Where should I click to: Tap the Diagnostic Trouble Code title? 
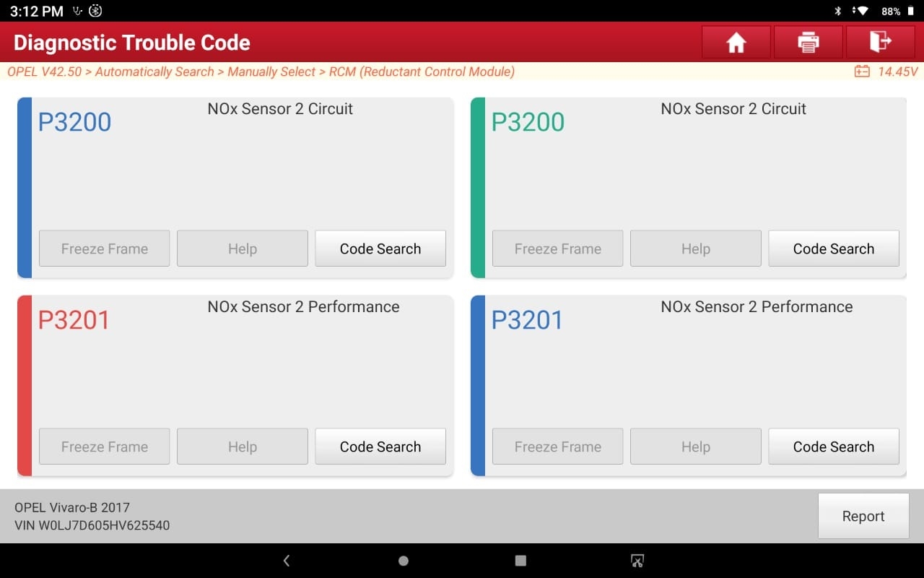(x=132, y=43)
